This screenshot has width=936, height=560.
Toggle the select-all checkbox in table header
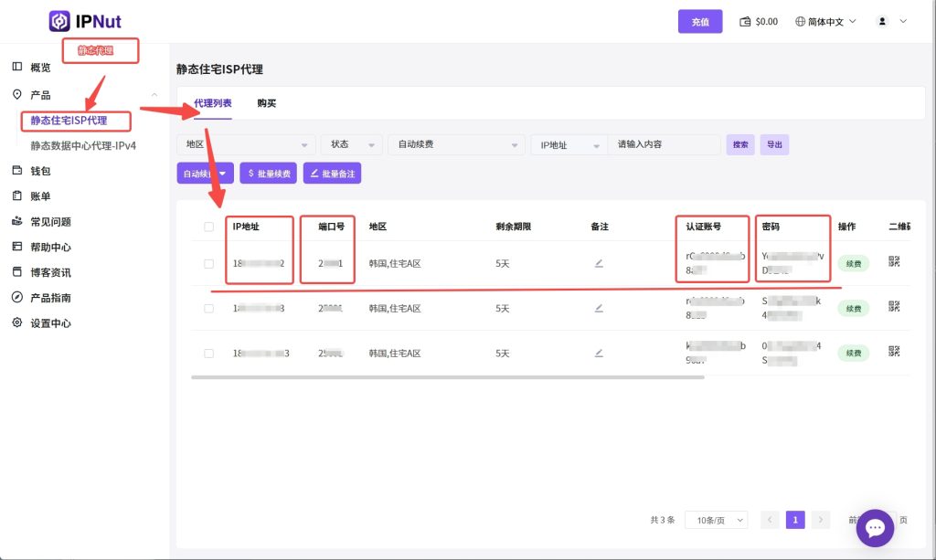(209, 227)
